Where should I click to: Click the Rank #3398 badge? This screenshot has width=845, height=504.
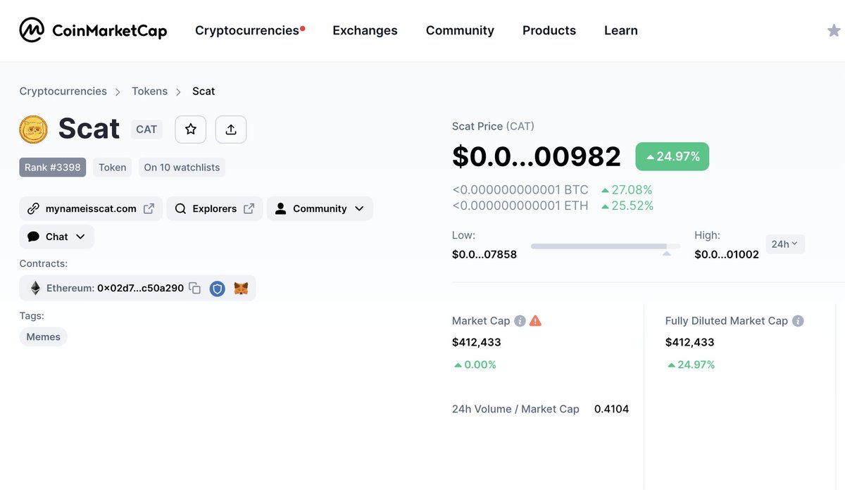[53, 168]
